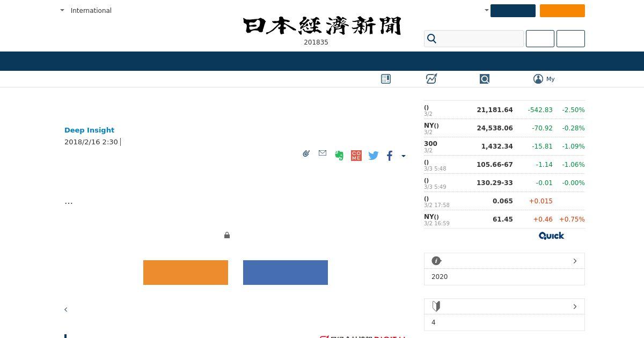This screenshot has width=644, height=338.
Task: Click the +0.015 change figure
Action: pos(541,201)
